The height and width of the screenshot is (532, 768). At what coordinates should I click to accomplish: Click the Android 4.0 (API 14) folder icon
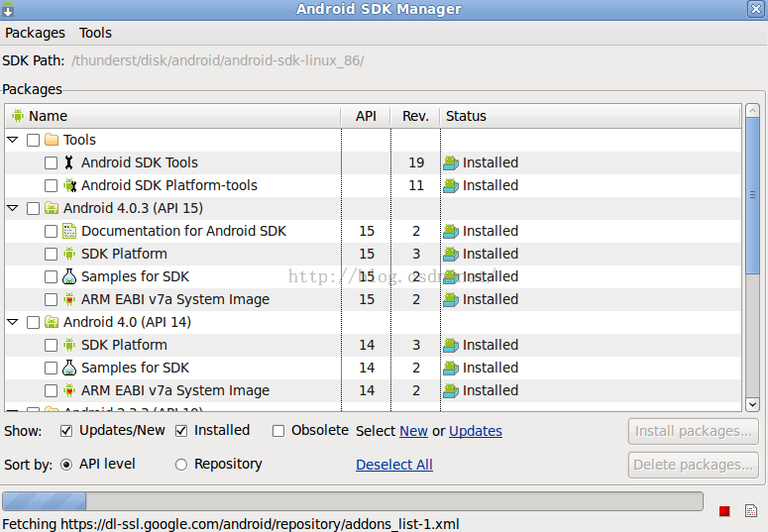click(52, 322)
